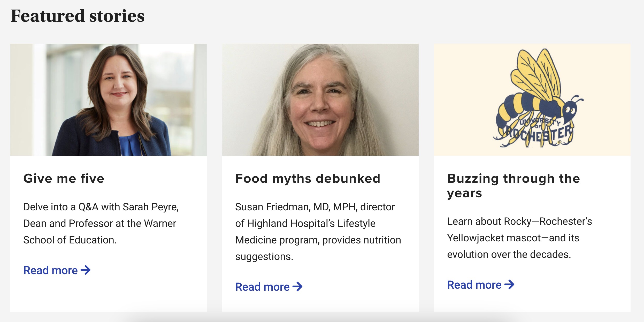Open the Rocky Yellowjacket mascot illustration

pyautogui.click(x=532, y=100)
